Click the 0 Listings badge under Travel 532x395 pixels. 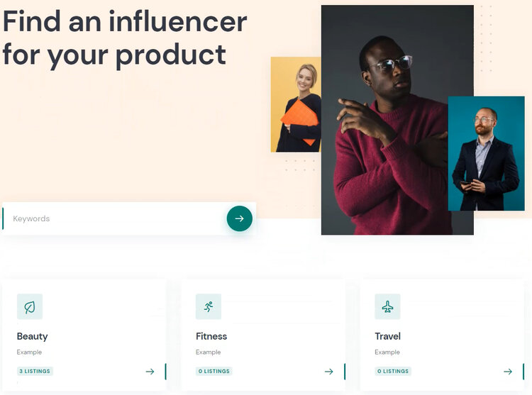pos(393,372)
